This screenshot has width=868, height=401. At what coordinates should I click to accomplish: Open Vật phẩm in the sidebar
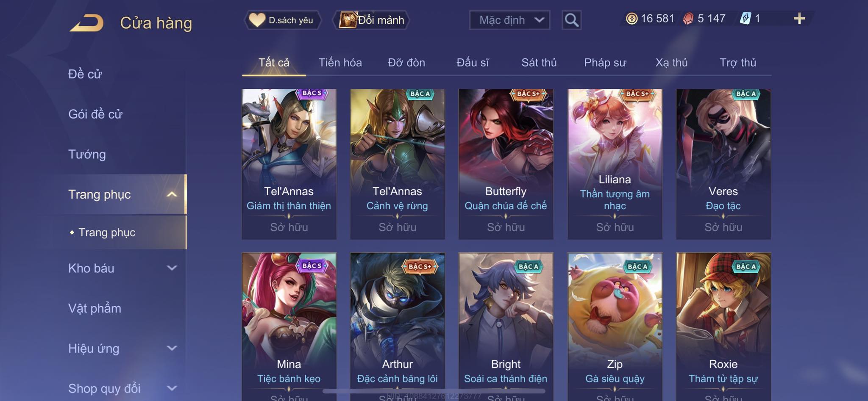point(95,308)
